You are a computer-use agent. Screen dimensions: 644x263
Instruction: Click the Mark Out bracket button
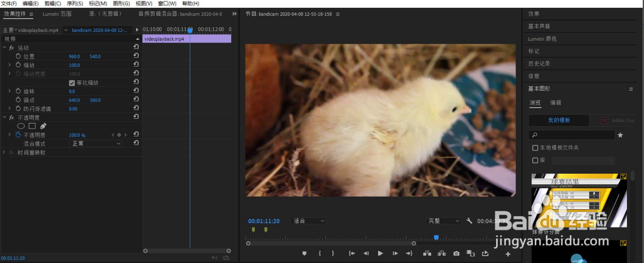click(x=333, y=253)
